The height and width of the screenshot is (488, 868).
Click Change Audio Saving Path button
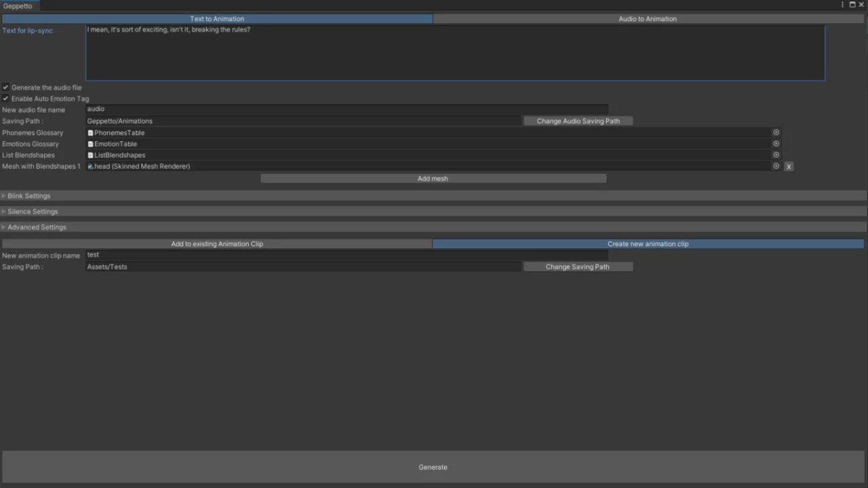(x=578, y=121)
